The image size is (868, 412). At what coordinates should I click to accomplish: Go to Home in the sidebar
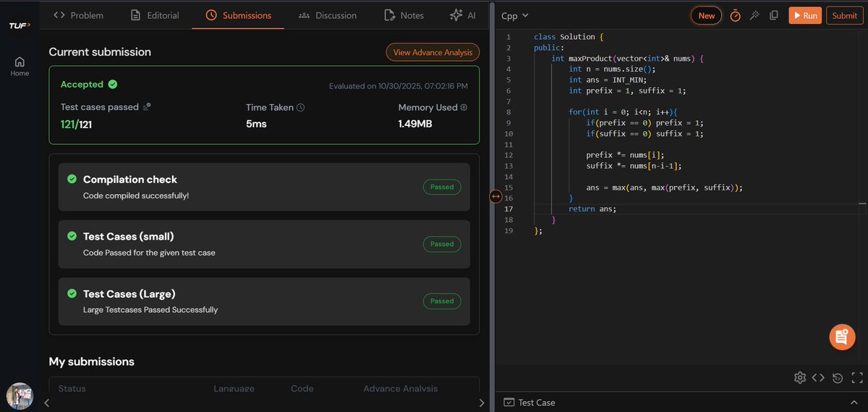tap(20, 67)
